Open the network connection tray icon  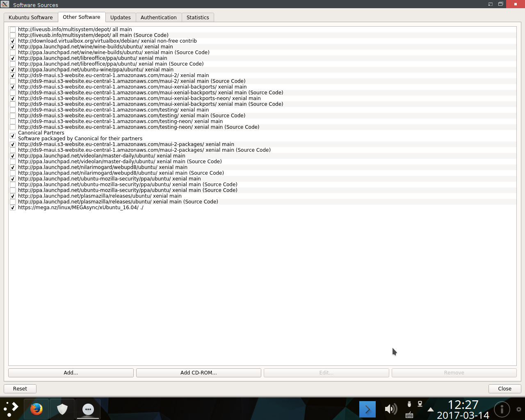point(420,404)
